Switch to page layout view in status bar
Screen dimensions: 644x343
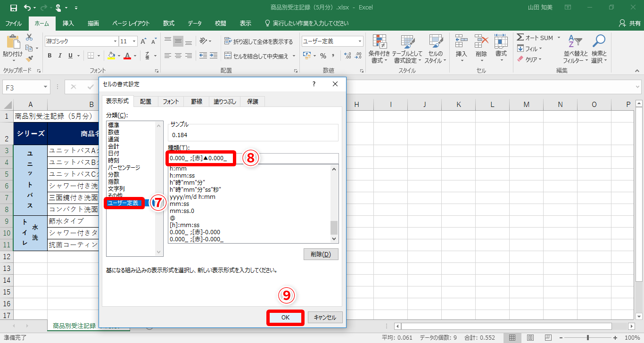531,337
